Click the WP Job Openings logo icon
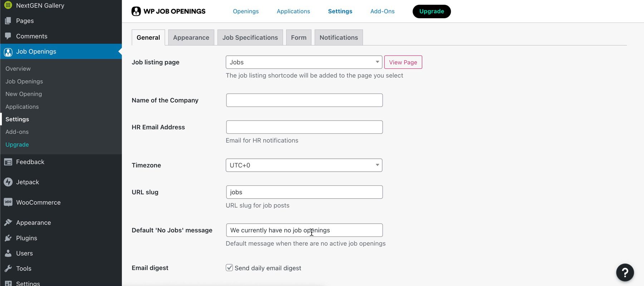Screen dimensions: 644x286 tap(136, 11)
